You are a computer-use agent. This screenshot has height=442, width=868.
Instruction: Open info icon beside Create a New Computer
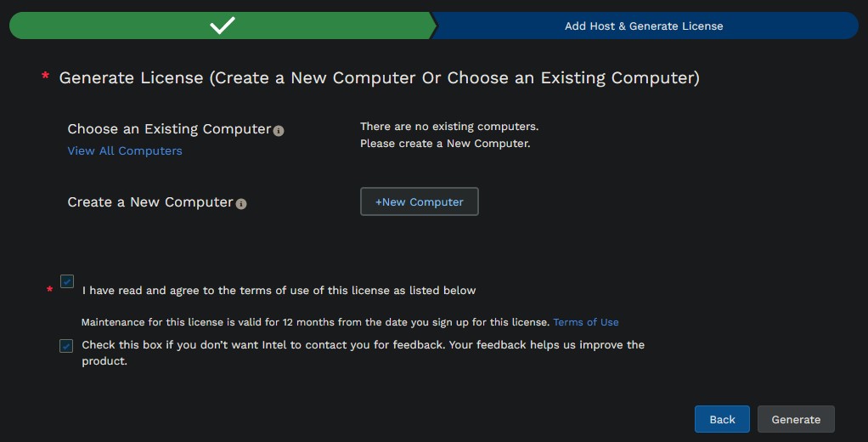(241, 204)
